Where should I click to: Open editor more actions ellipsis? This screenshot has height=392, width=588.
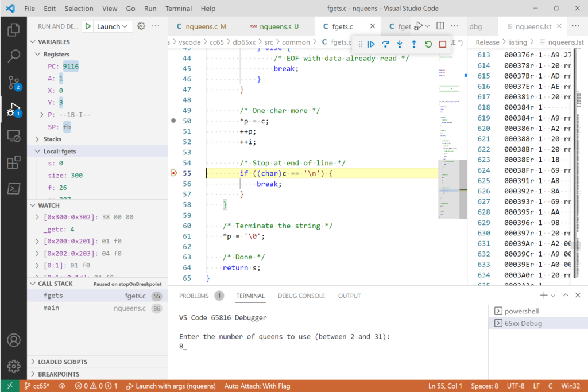[454, 26]
